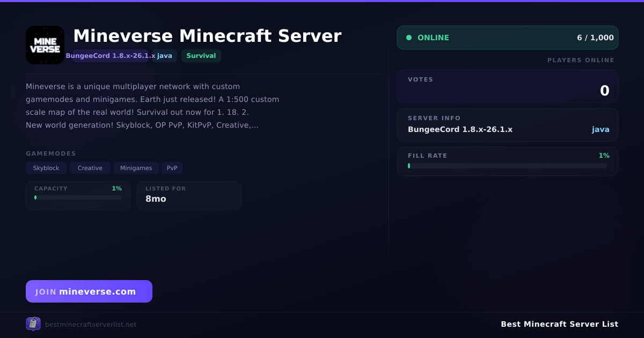Click the site logo in the footer
This screenshot has width=644, height=338.
pos(33,324)
